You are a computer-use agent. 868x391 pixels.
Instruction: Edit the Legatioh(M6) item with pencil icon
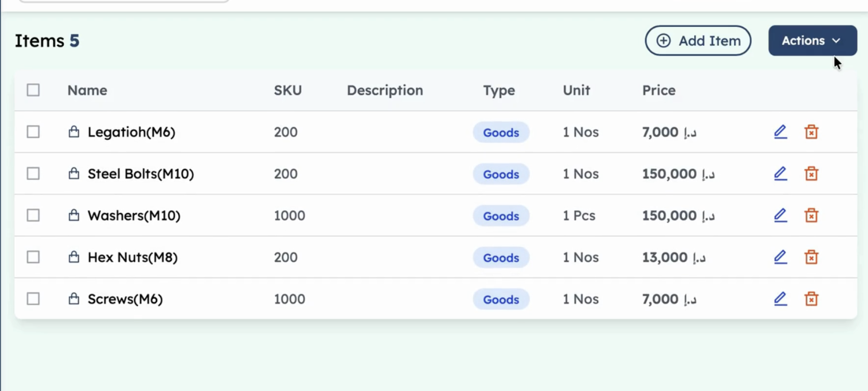780,132
